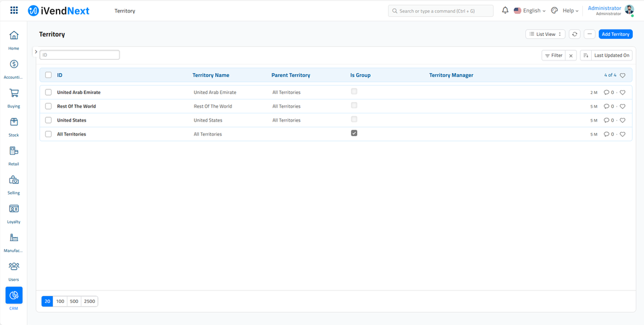Open the Users module
The image size is (644, 325).
point(14,271)
